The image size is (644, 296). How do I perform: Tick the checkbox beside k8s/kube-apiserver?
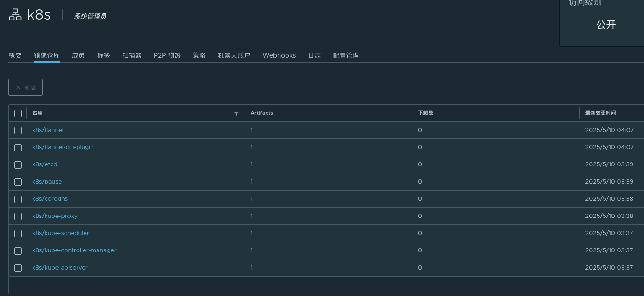point(18,268)
